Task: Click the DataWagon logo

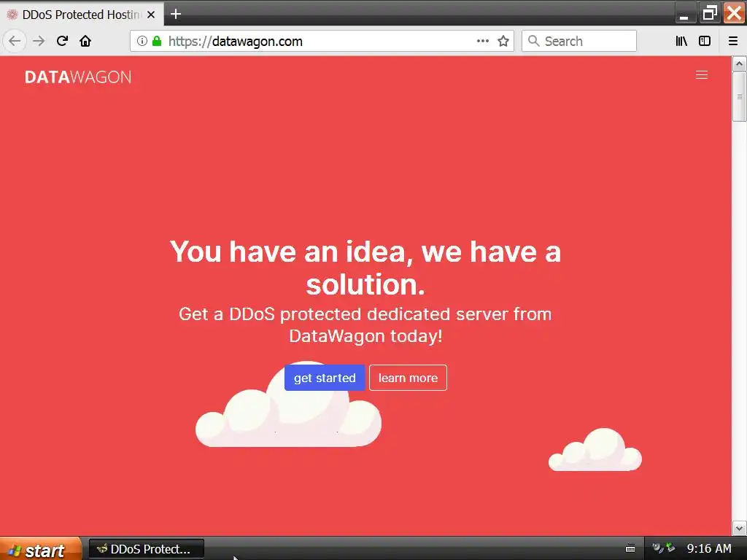Action: [77, 77]
